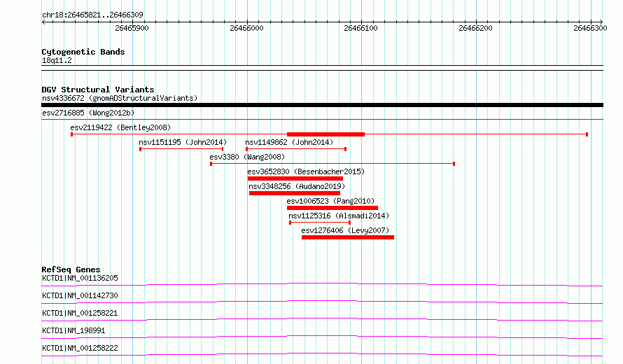Open KCTD1|NM_001258221 transcript label
Viewport: 623px width, 364px height.
point(80,313)
